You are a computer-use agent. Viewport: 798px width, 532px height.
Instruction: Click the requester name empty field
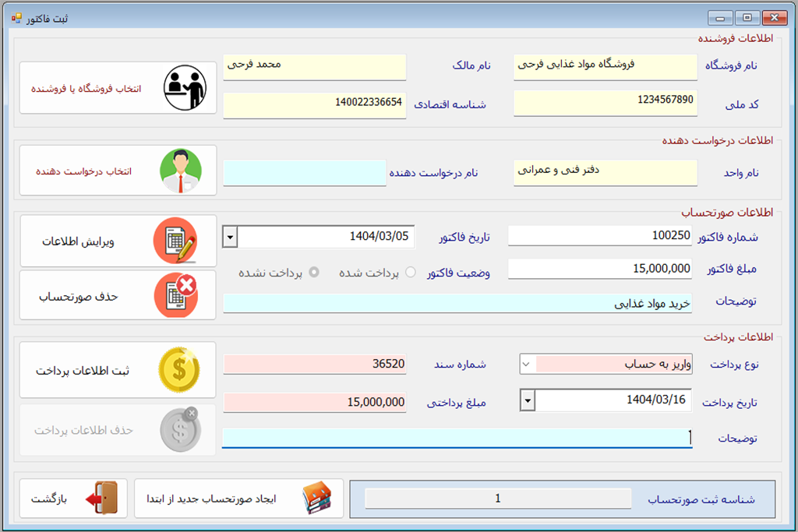coord(305,173)
